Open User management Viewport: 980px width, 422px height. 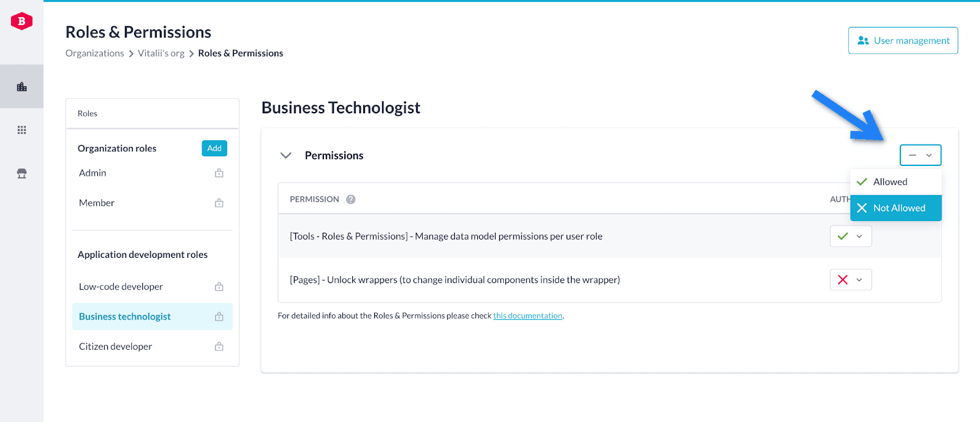[903, 40]
